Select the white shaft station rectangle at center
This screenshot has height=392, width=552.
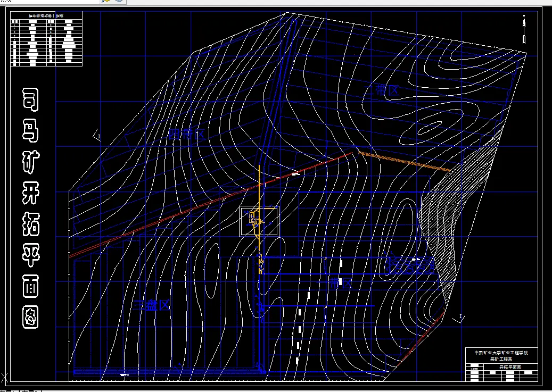tap(259, 222)
